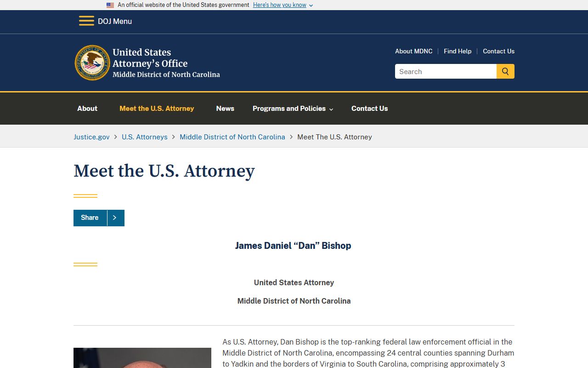The image size is (588, 368).
Task: Click the James Daniel "Dan" Bishop heading
Action: (293, 246)
